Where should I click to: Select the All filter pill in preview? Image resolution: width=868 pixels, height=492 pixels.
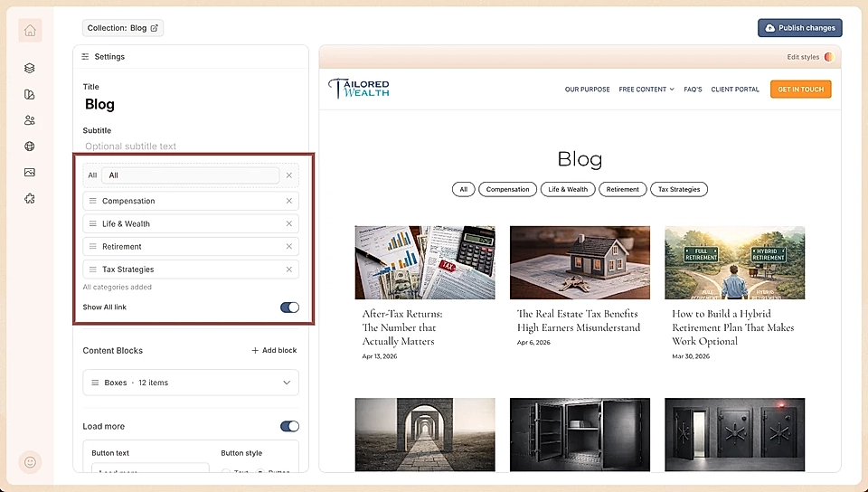(463, 189)
